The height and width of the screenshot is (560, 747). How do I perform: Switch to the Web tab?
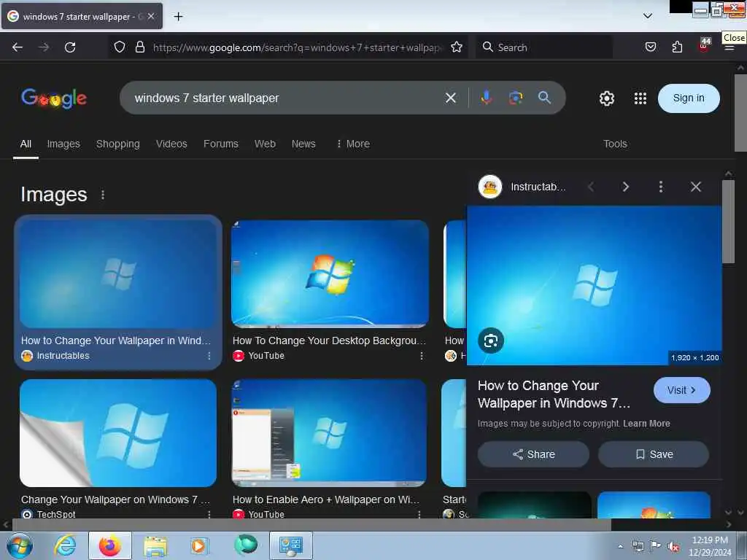pyautogui.click(x=265, y=144)
